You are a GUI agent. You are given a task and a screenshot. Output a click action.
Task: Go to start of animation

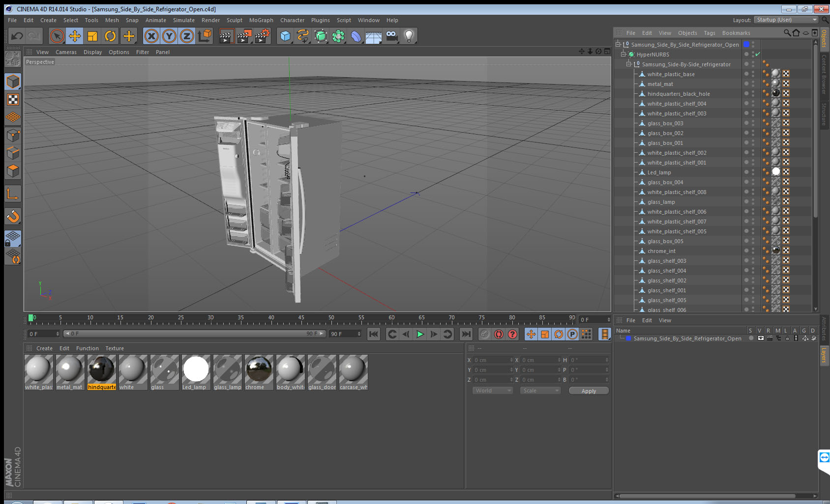pos(374,334)
